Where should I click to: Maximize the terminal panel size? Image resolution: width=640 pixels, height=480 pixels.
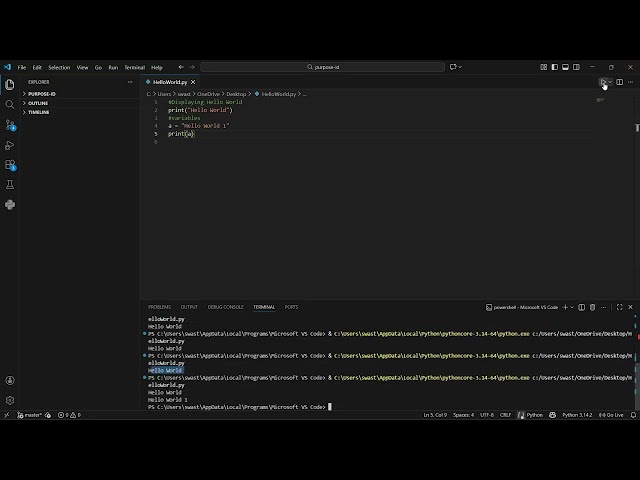pyautogui.click(x=620, y=307)
